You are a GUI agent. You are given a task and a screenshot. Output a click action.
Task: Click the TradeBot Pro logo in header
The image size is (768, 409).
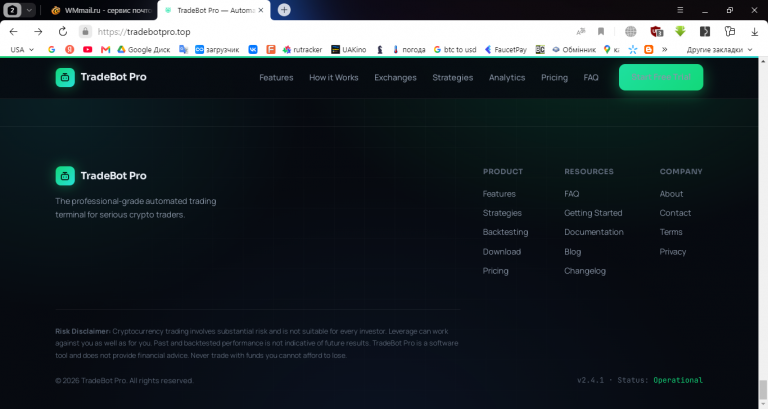click(101, 77)
